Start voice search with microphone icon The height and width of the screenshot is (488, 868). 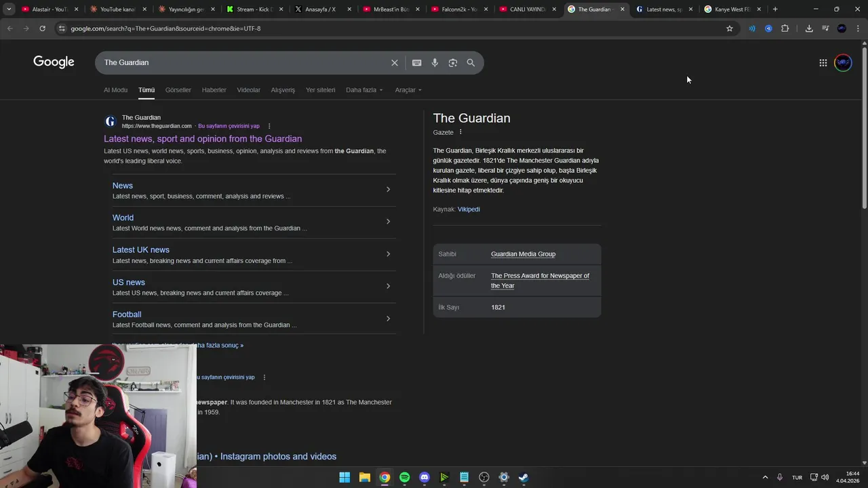click(x=435, y=62)
